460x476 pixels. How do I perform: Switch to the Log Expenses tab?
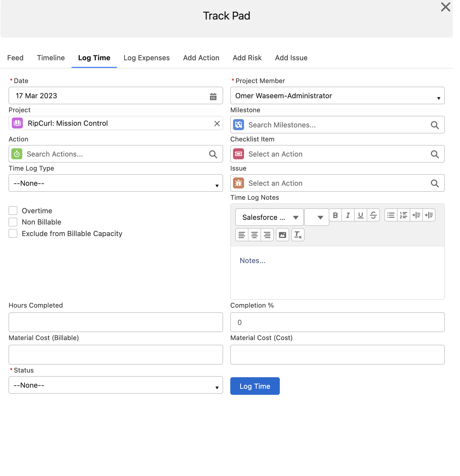146,58
